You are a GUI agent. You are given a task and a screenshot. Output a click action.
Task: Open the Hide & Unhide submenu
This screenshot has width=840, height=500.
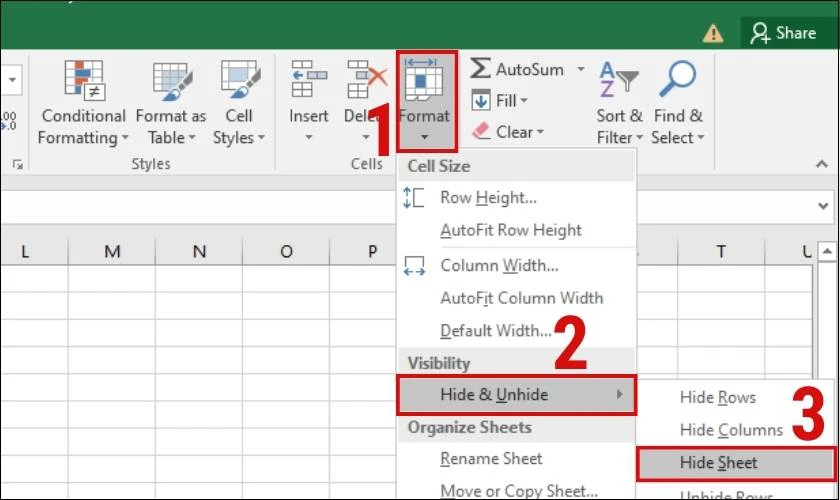pos(516,395)
